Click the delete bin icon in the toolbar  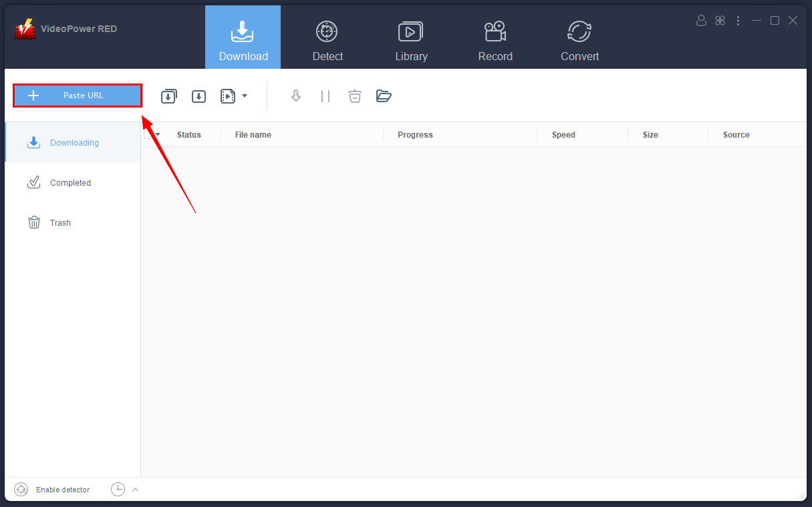click(354, 96)
